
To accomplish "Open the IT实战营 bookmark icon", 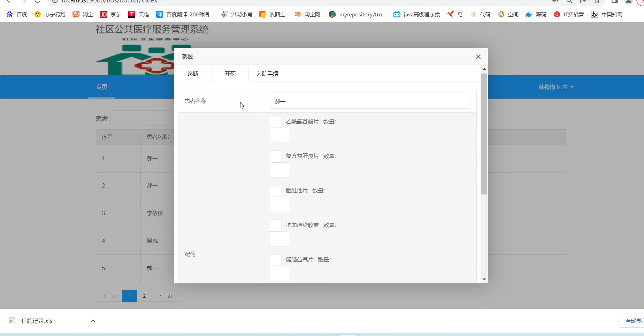I will click(x=557, y=14).
